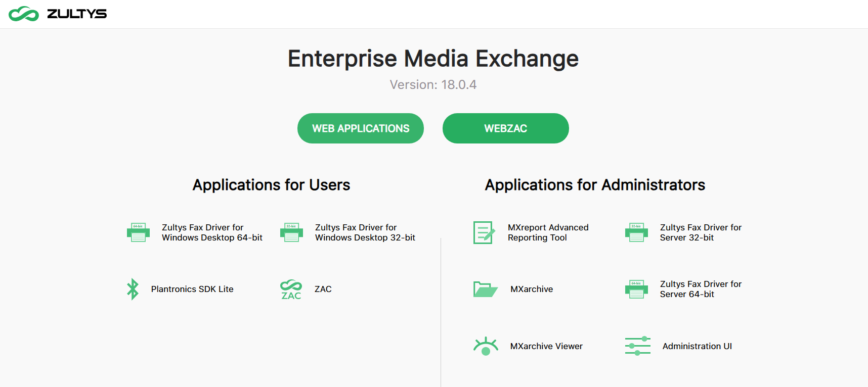Launch WEBZAC via green button

(506, 128)
